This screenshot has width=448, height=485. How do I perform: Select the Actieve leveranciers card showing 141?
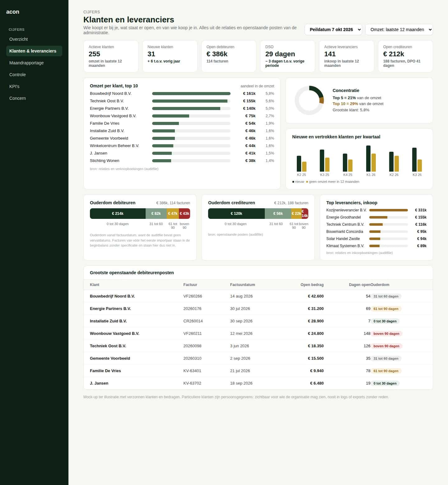click(347, 56)
